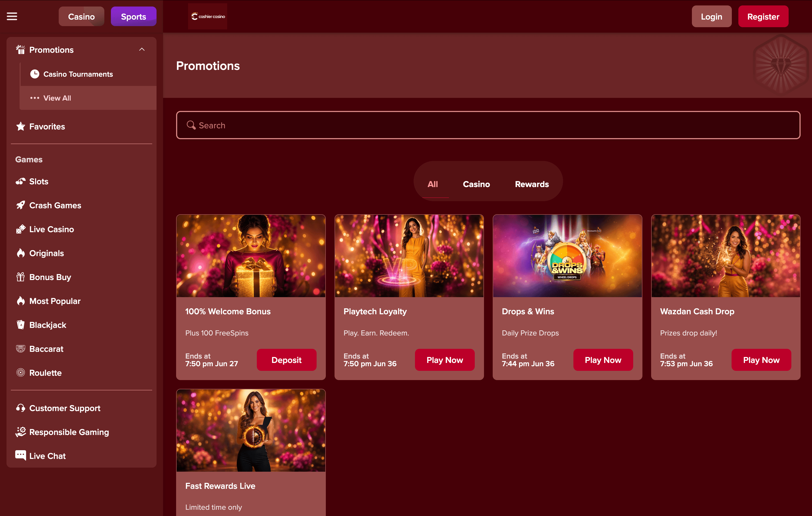Click Play Now on Drops & Wins
Image resolution: width=812 pixels, height=516 pixels.
[603, 360]
